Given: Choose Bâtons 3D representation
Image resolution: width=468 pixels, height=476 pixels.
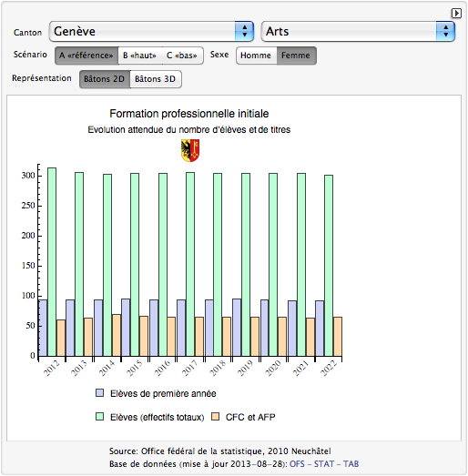Looking at the screenshot, I should [156, 79].
